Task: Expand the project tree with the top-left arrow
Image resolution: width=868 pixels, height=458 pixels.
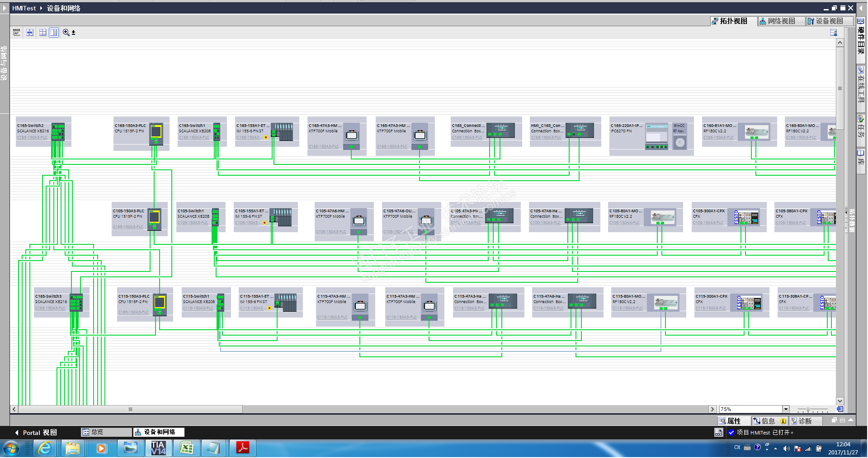Action: pyautogui.click(x=5, y=8)
